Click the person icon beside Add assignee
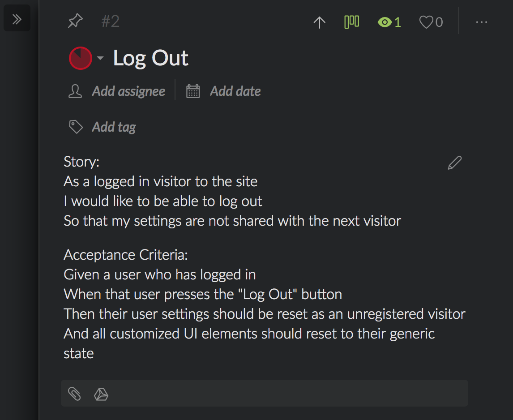This screenshot has width=513, height=420. [x=75, y=91]
